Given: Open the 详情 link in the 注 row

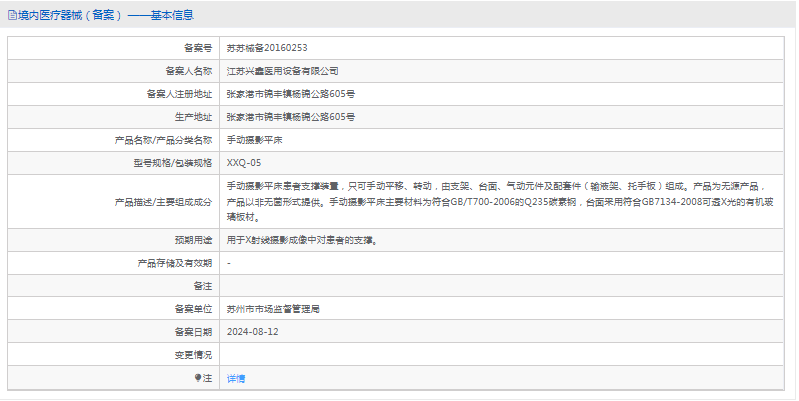Looking at the screenshot, I should point(236,379).
